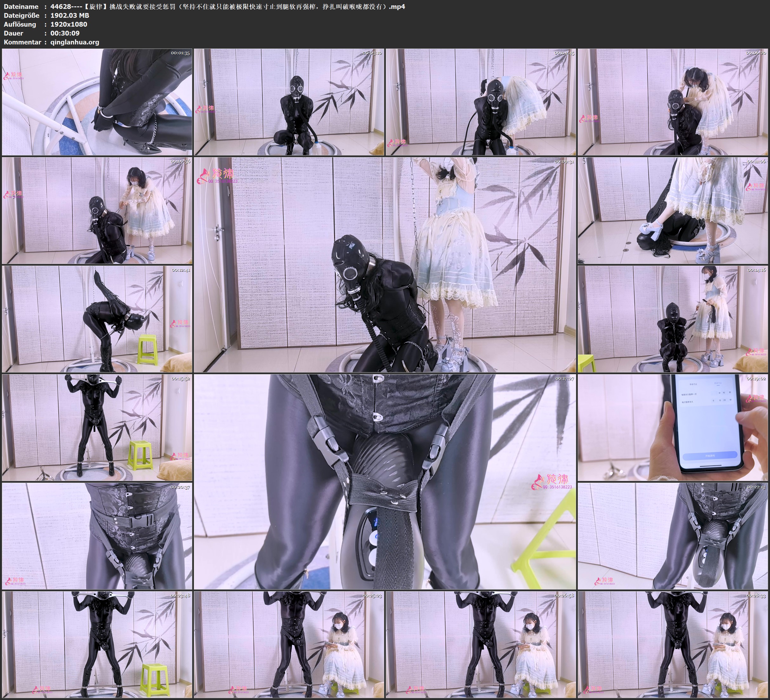This screenshot has width=770, height=700.
Task: Click the frame labeled 00:06:20
Action: [x=673, y=102]
